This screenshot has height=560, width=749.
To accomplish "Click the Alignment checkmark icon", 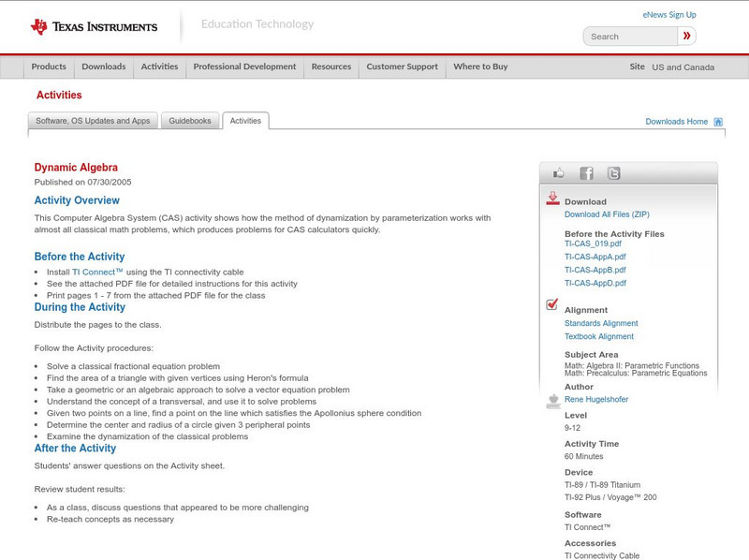I will 552,304.
